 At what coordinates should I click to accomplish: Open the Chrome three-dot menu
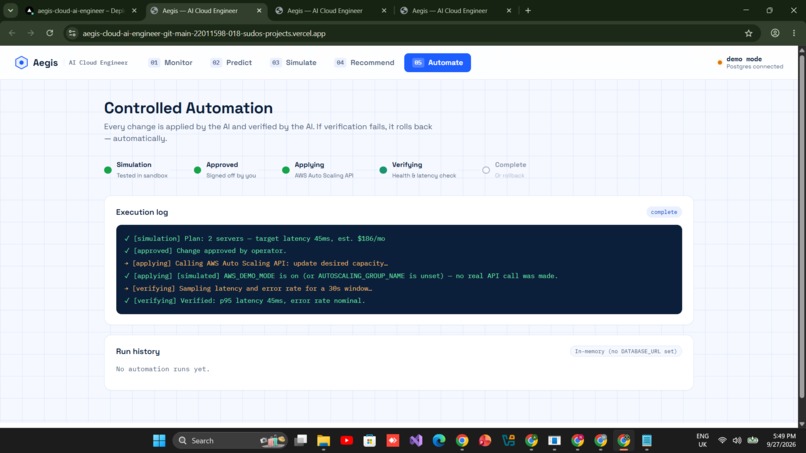coord(794,33)
